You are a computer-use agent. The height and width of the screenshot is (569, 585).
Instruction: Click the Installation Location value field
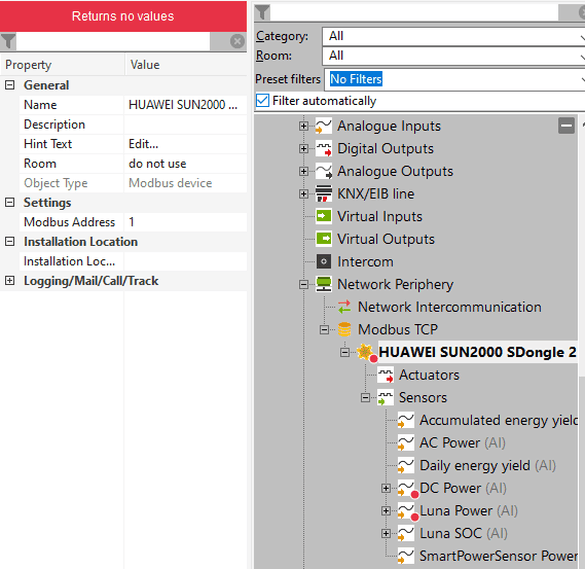click(x=185, y=261)
